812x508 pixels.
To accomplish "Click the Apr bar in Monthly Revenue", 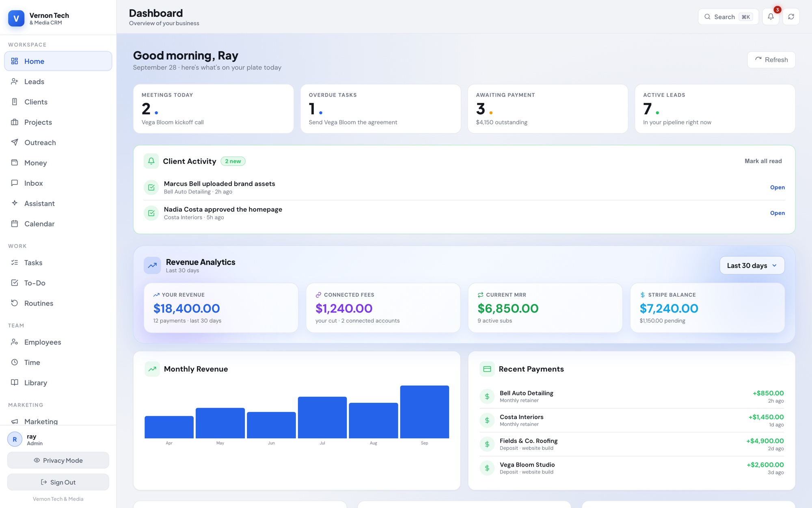I will [169, 427].
